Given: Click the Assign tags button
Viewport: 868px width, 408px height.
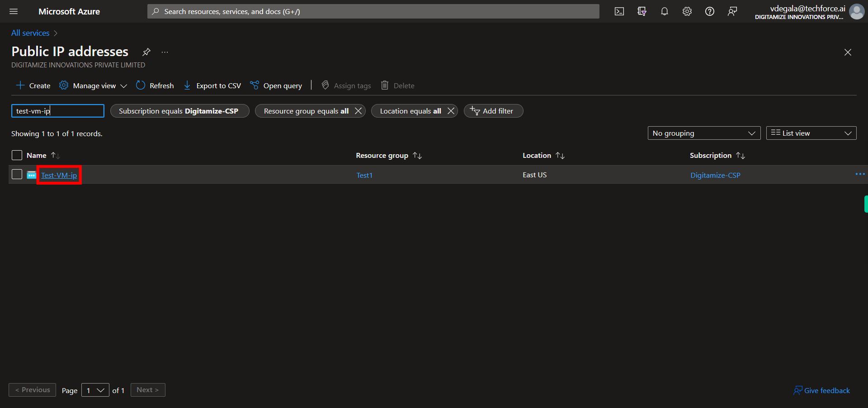Looking at the screenshot, I should point(346,85).
